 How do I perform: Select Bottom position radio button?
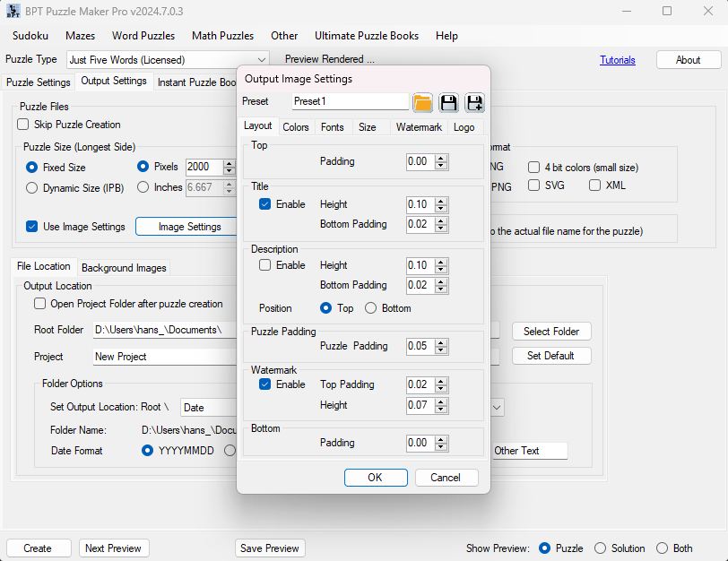coord(370,308)
